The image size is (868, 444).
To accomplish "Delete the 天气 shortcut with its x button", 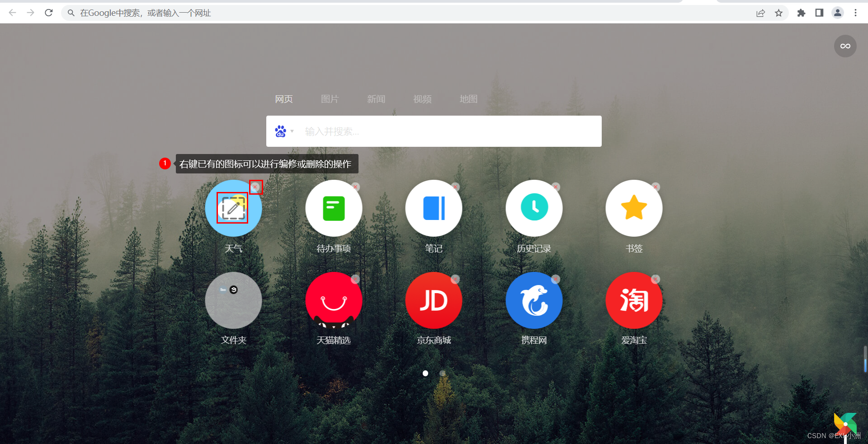I will (255, 187).
